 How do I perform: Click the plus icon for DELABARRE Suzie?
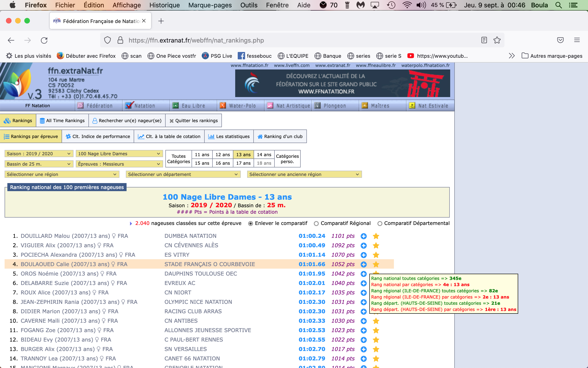pyautogui.click(x=364, y=283)
